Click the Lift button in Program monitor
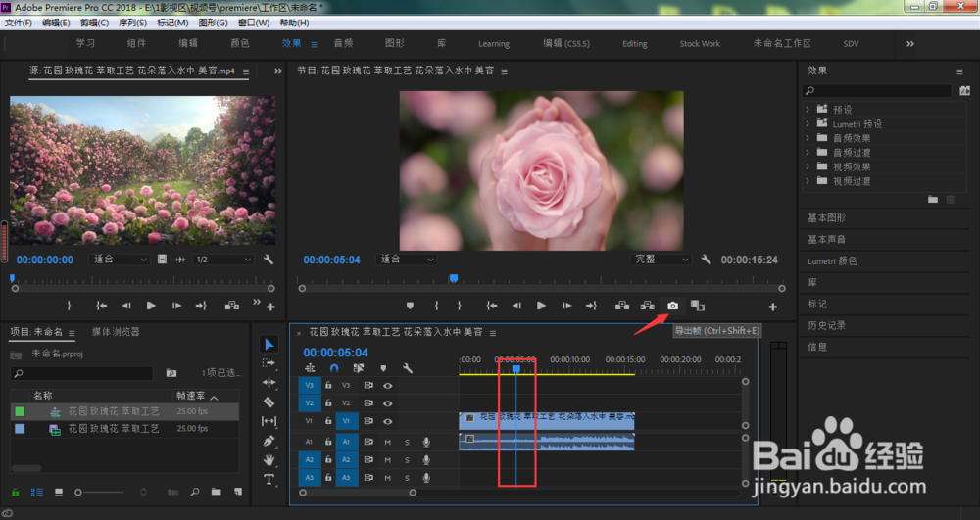 tap(622, 306)
